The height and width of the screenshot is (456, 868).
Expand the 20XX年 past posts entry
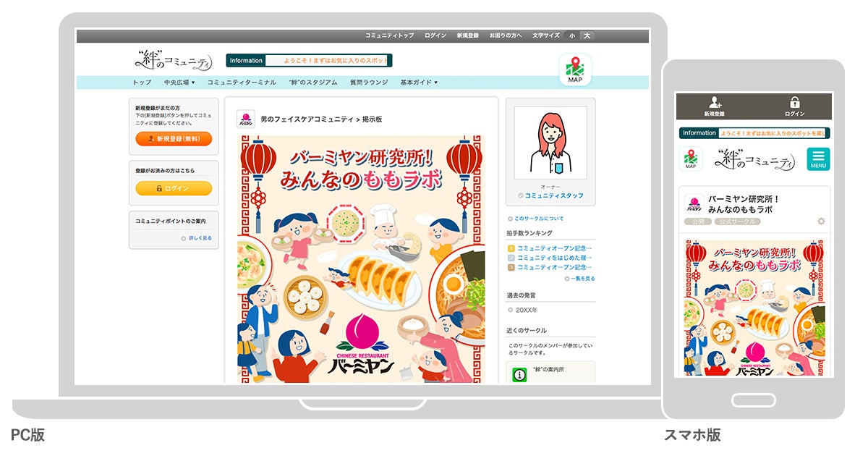(x=527, y=309)
